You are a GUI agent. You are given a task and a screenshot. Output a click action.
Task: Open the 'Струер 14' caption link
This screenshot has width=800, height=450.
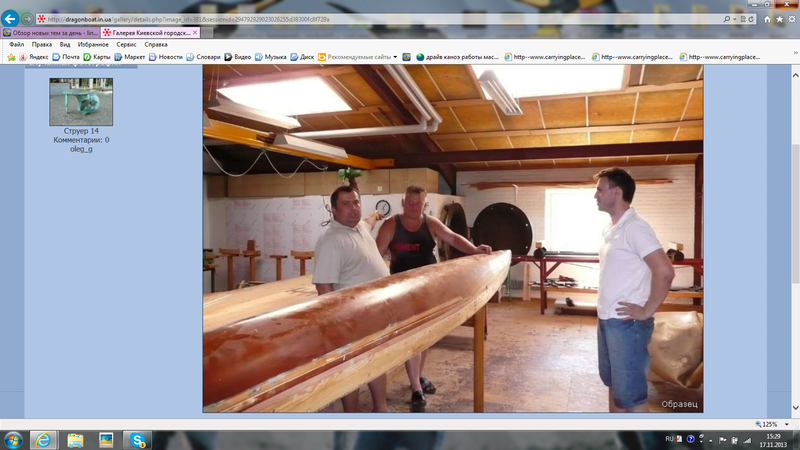coord(81,131)
